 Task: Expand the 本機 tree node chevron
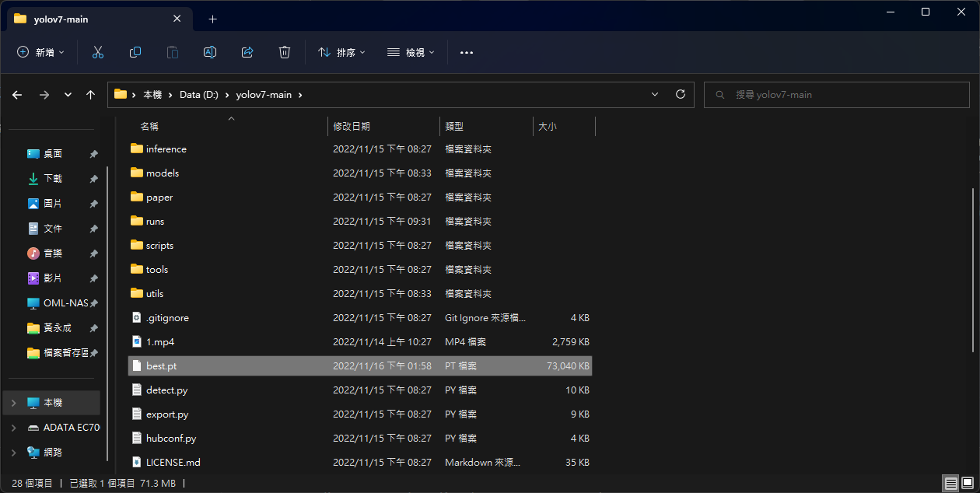[13, 403]
